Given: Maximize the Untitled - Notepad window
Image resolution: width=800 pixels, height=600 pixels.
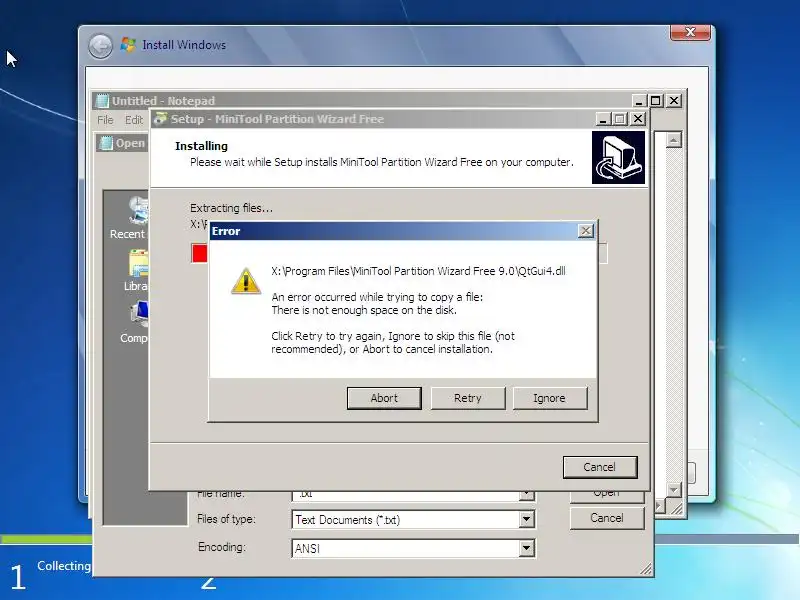Looking at the screenshot, I should click(656, 101).
